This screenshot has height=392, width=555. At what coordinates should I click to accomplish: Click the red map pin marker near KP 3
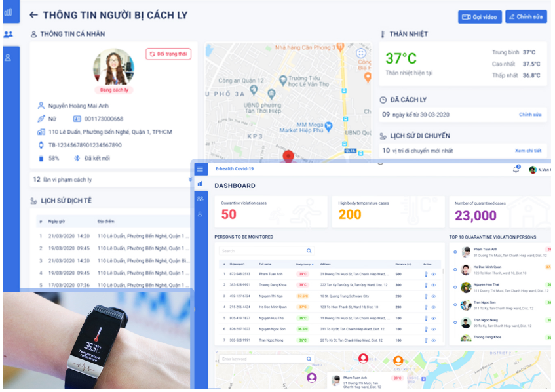tap(289, 155)
